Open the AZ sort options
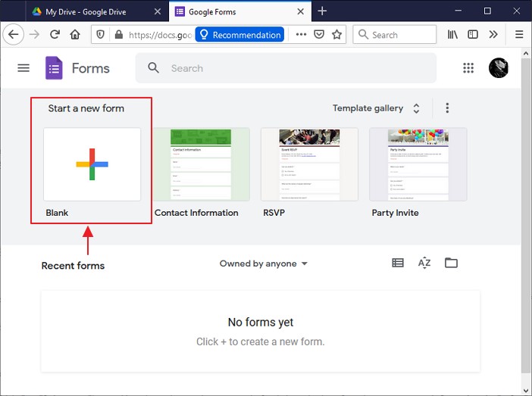This screenshot has height=396, width=532. (424, 263)
